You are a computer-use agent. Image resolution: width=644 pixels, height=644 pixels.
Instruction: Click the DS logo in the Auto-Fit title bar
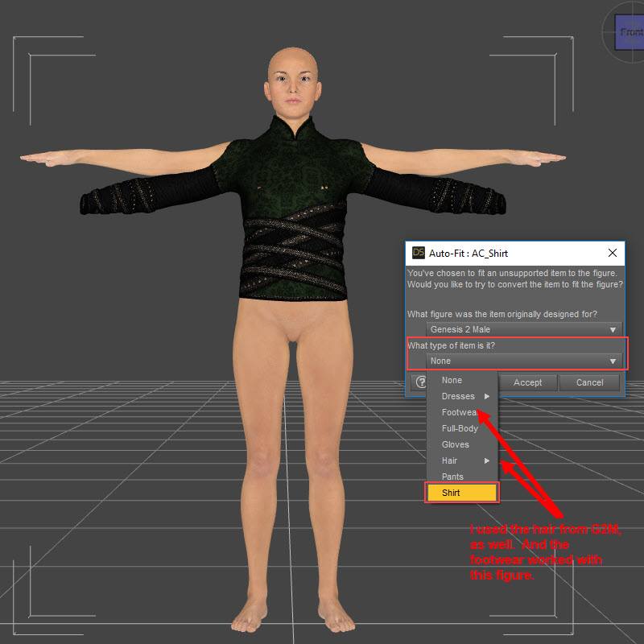click(x=418, y=253)
